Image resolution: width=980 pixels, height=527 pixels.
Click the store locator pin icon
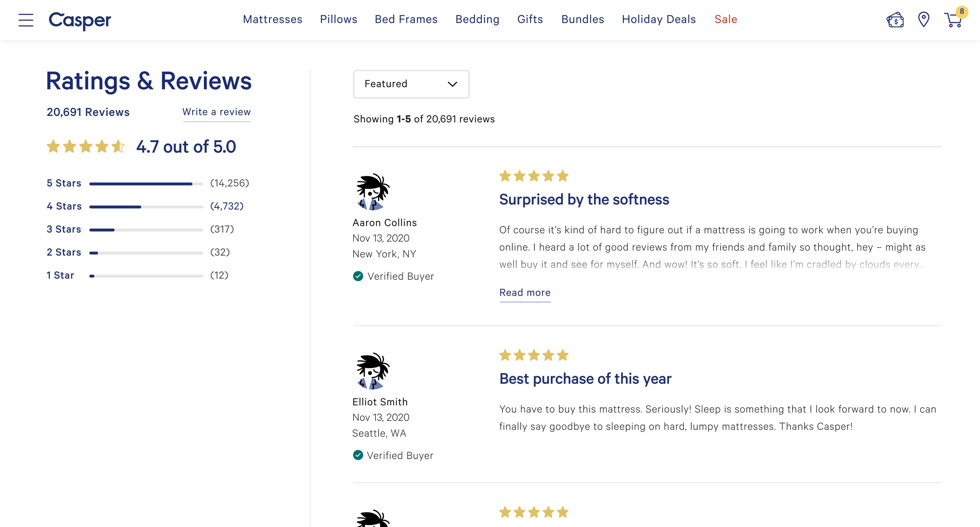[924, 19]
